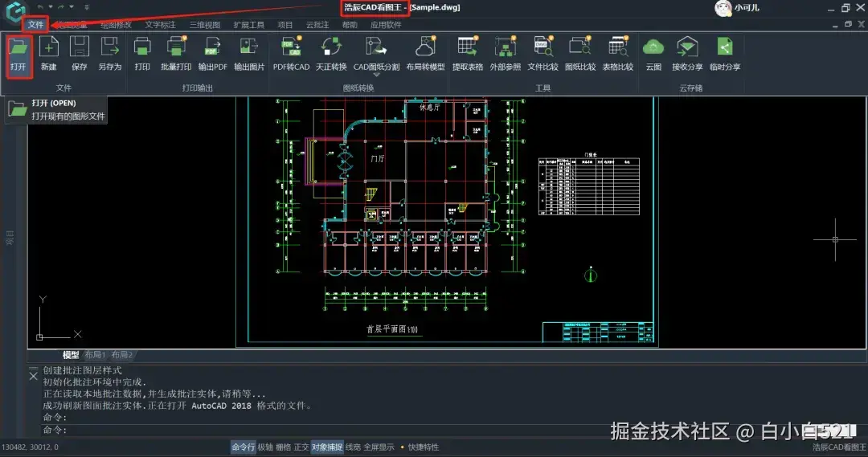Toggle 栅格 grid display

pos(283,447)
